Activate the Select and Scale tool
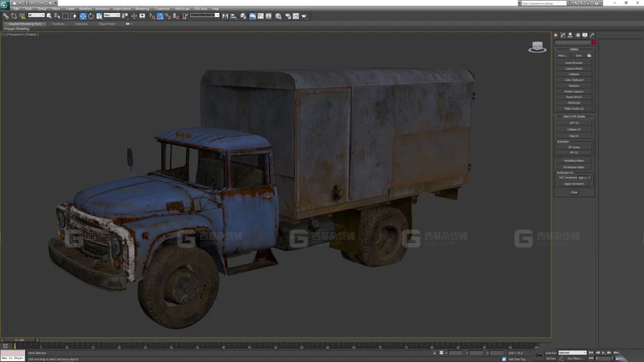 99,16
